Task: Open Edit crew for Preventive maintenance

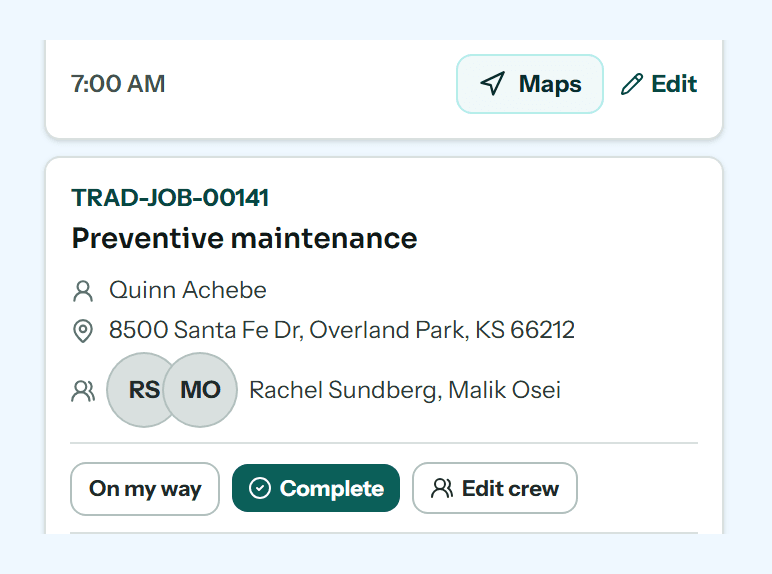Action: coord(495,488)
